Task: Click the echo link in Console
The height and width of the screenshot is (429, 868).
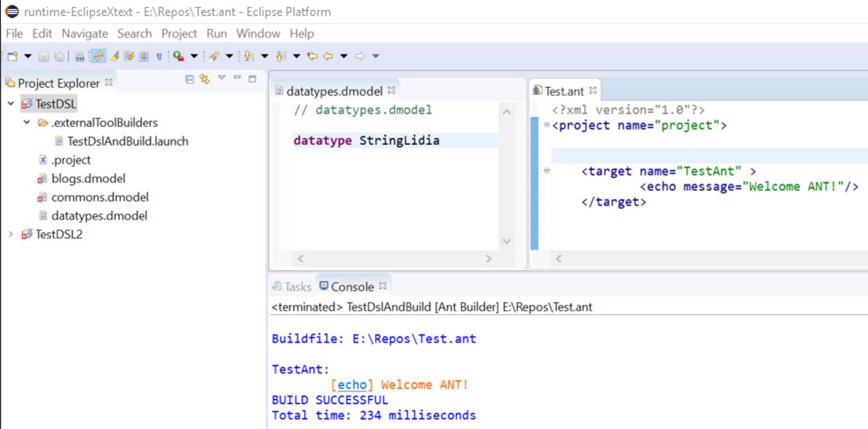Action: [352, 385]
